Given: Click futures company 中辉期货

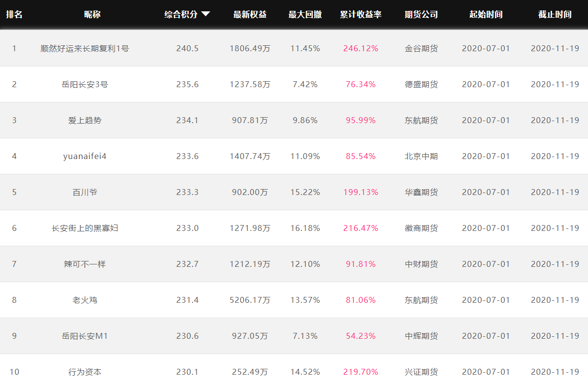Looking at the screenshot, I should coord(421,336).
